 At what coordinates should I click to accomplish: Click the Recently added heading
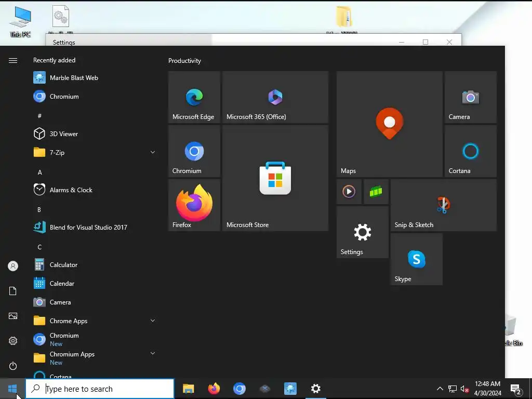click(x=54, y=60)
